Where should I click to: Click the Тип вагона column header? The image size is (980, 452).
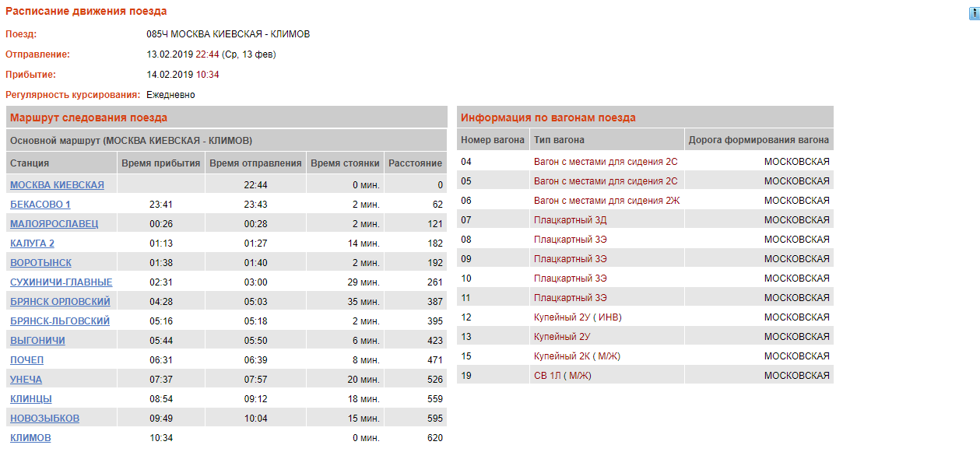559,140
